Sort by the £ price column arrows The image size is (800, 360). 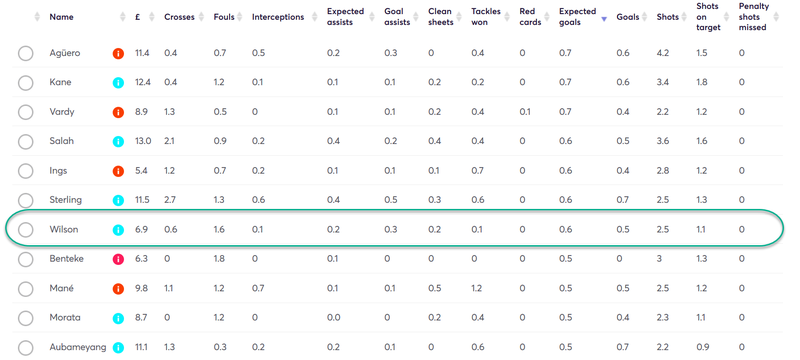(x=152, y=17)
